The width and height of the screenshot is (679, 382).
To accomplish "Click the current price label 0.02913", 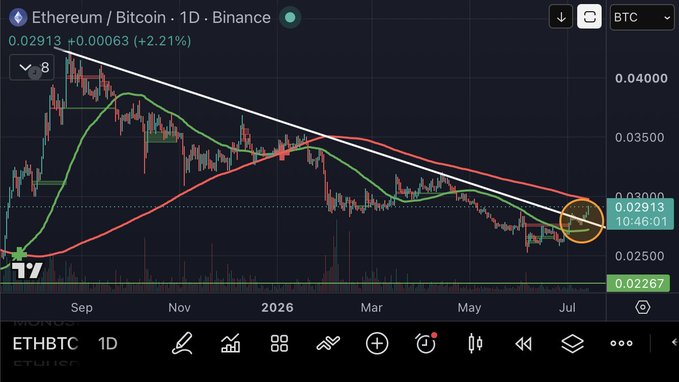I will point(639,207).
